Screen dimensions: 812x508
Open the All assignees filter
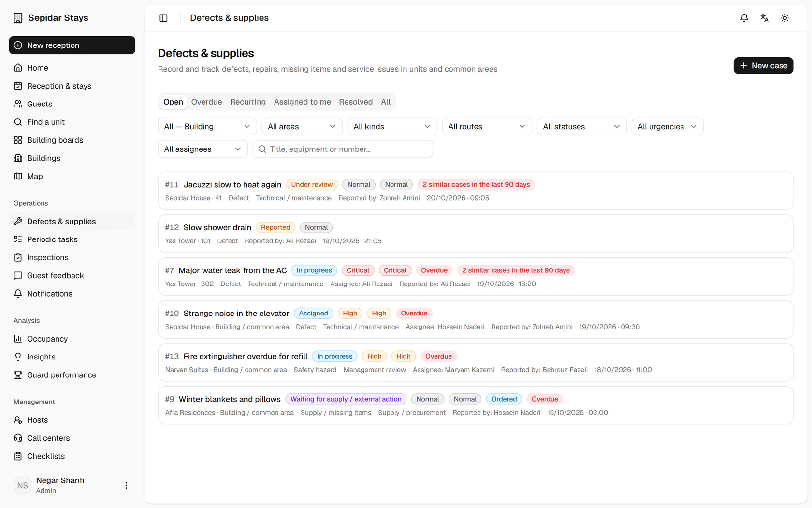203,149
